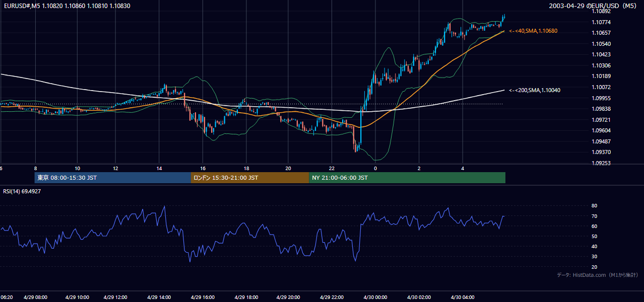Click the NY 21:00-06:00 JST session bar
The width and height of the screenshot is (644, 302).
pyautogui.click(x=407, y=178)
